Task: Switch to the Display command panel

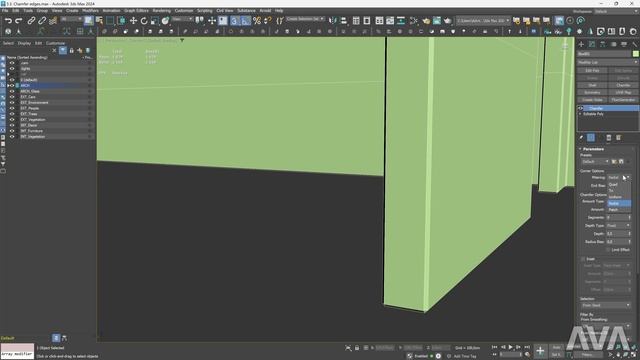Action: click(624, 44)
